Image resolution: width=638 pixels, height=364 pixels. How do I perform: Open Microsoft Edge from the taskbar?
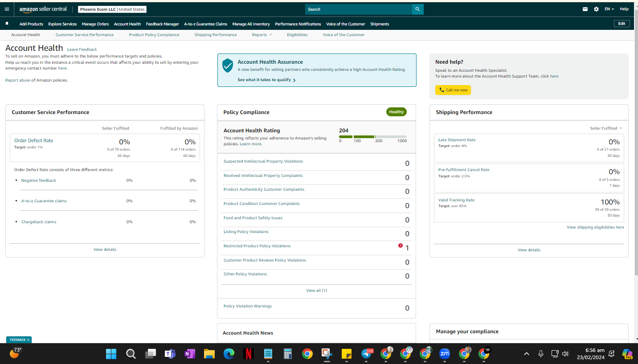point(229,354)
